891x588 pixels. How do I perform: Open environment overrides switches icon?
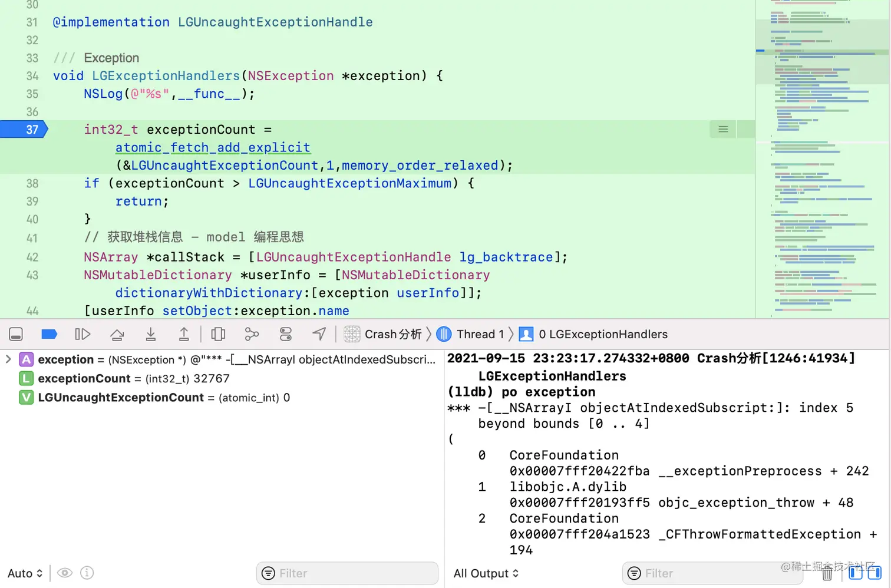[x=286, y=335]
